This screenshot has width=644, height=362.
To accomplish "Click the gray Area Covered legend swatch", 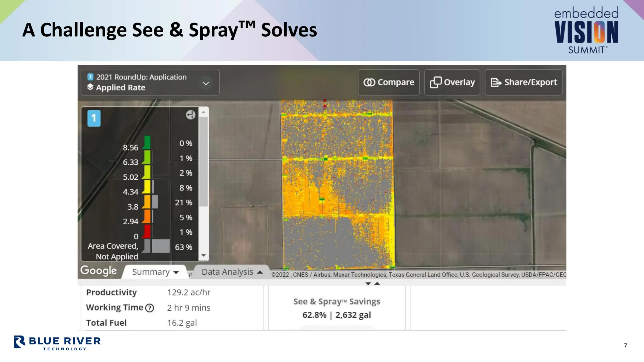I will click(x=147, y=246).
